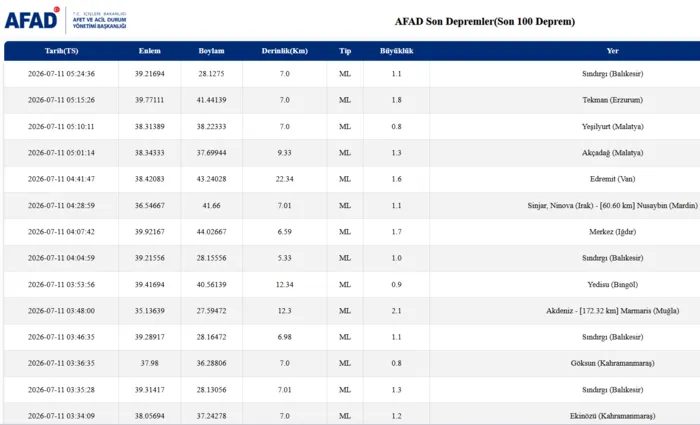Select date cell 2026-07-11 04:41:47

click(61, 179)
